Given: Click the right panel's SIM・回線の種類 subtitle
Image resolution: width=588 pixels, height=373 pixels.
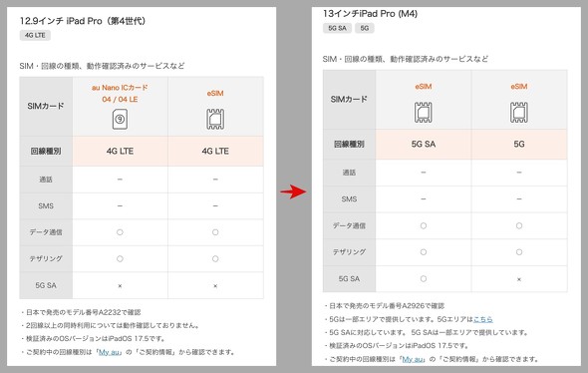Looking at the screenshot, I should point(406,59).
